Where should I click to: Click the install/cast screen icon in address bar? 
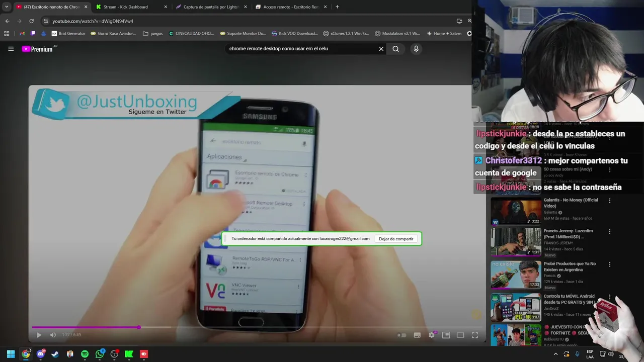(459, 21)
